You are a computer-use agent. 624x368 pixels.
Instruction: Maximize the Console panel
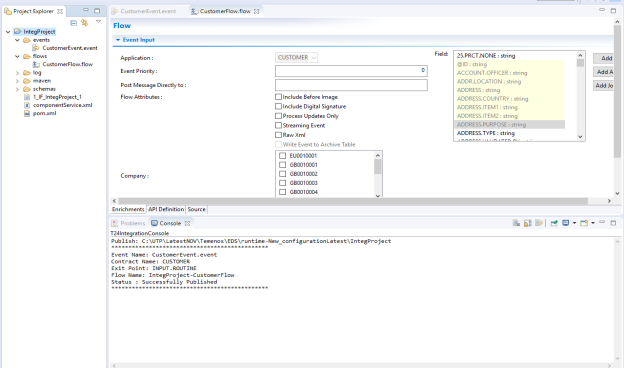tap(613, 223)
